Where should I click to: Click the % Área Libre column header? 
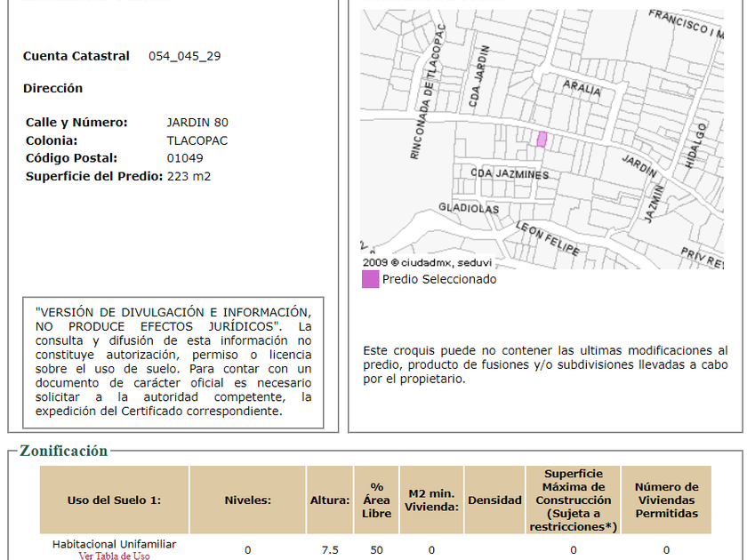[376, 500]
